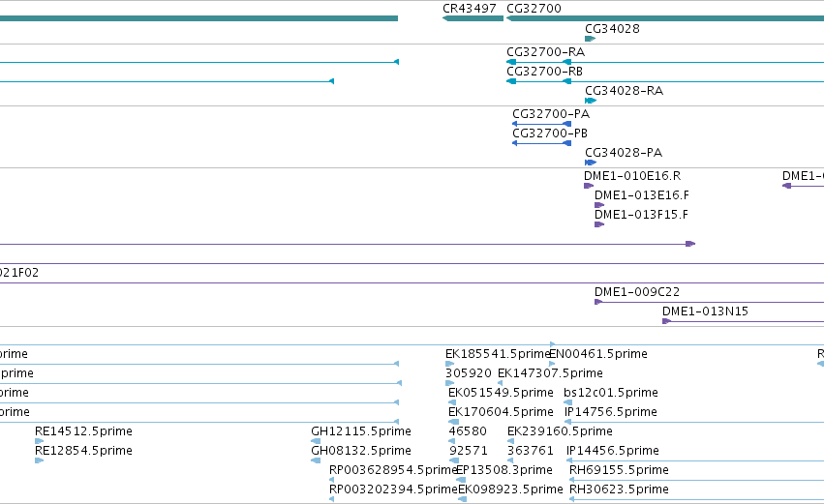Select the EN00461.5prime EST label
This screenshot has width=824, height=504.
pyautogui.click(x=598, y=354)
